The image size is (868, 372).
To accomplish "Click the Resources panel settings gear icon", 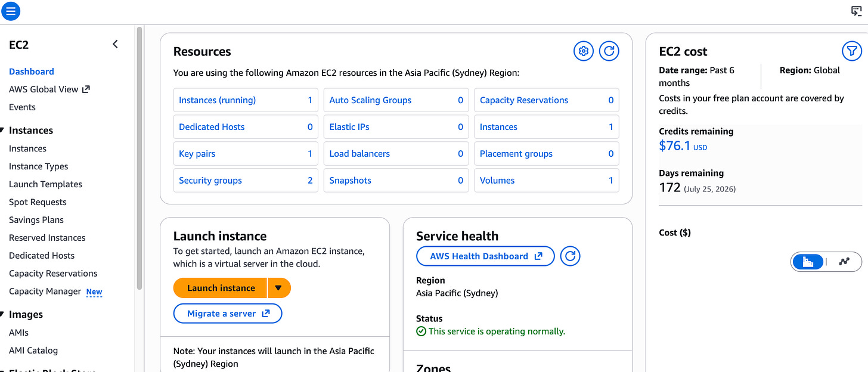I will point(583,51).
